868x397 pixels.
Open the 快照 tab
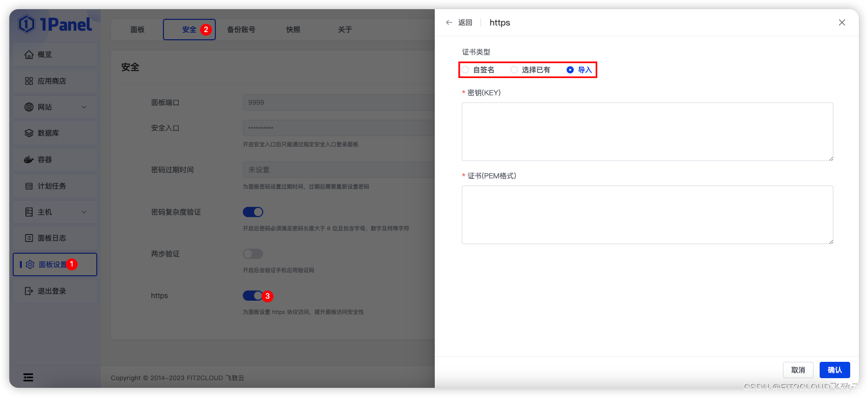[x=293, y=30]
